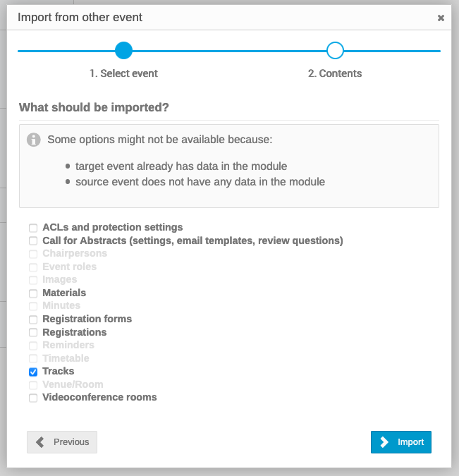Click the Previous button
The width and height of the screenshot is (459, 476).
62,442
